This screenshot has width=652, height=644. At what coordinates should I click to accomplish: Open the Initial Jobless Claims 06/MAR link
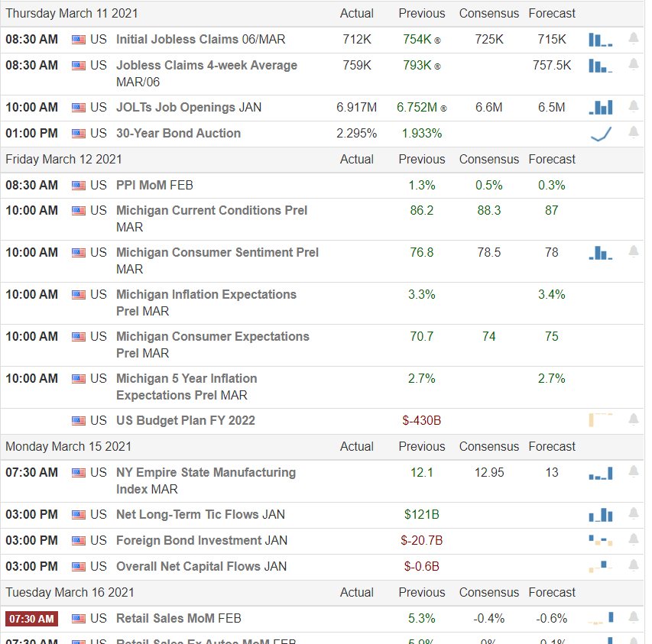(200, 40)
